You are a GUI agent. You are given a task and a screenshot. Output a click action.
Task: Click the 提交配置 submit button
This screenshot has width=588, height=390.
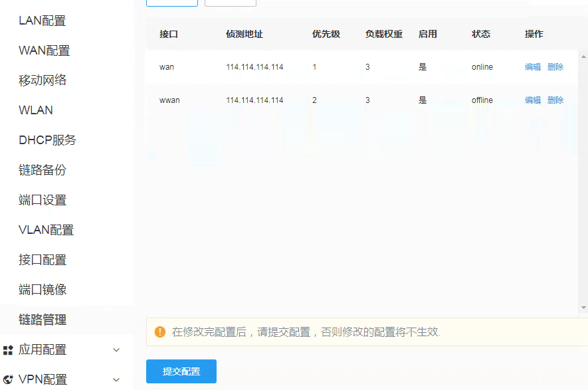click(x=181, y=371)
